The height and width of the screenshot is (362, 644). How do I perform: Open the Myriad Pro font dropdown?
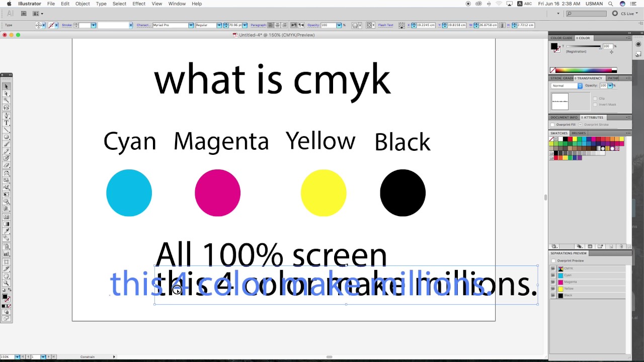[x=191, y=25]
